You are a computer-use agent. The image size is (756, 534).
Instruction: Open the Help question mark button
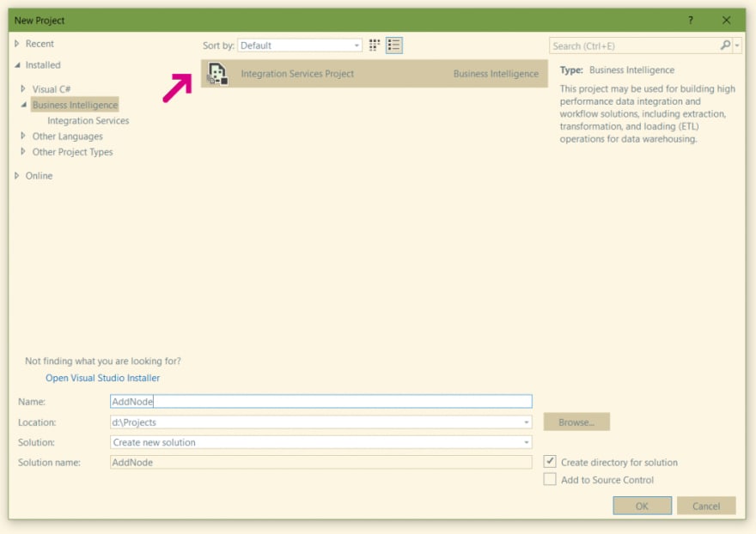[x=691, y=21]
